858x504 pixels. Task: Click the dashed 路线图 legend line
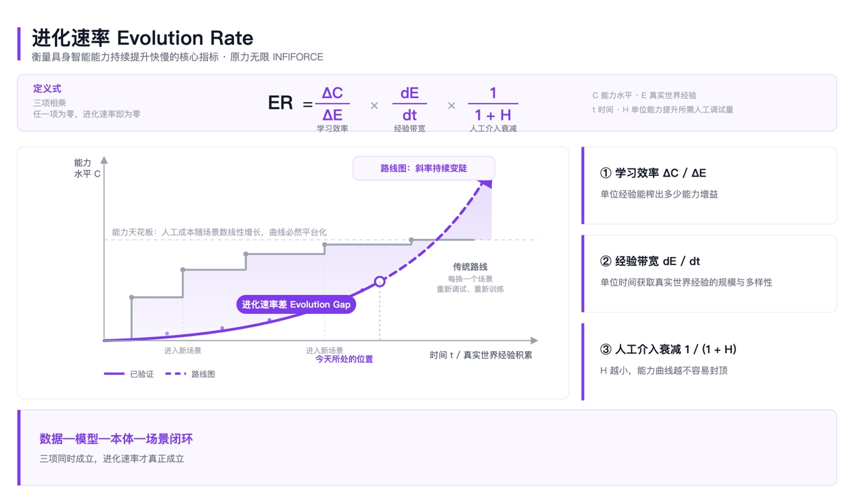[175, 374]
